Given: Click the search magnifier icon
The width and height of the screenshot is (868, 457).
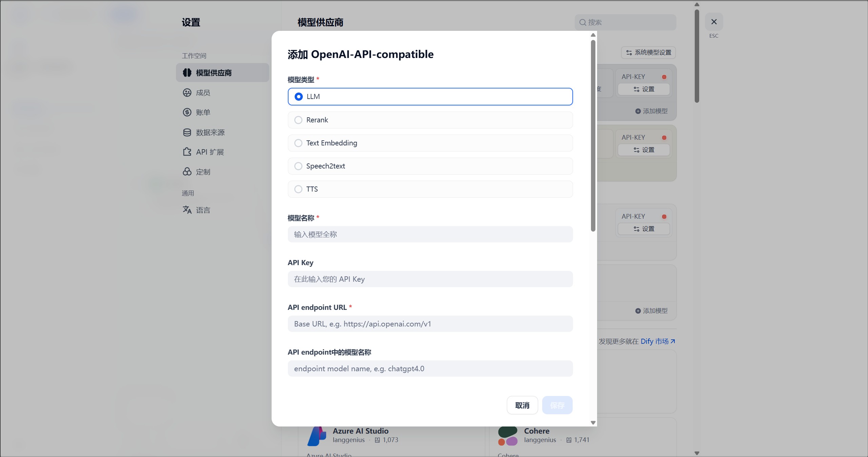Looking at the screenshot, I should 583,22.
